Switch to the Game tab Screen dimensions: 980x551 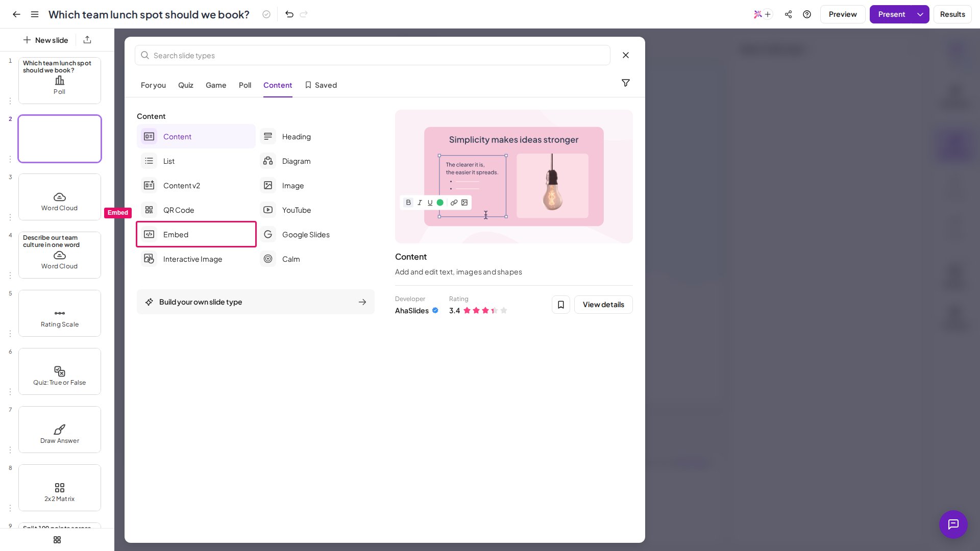[x=216, y=85]
